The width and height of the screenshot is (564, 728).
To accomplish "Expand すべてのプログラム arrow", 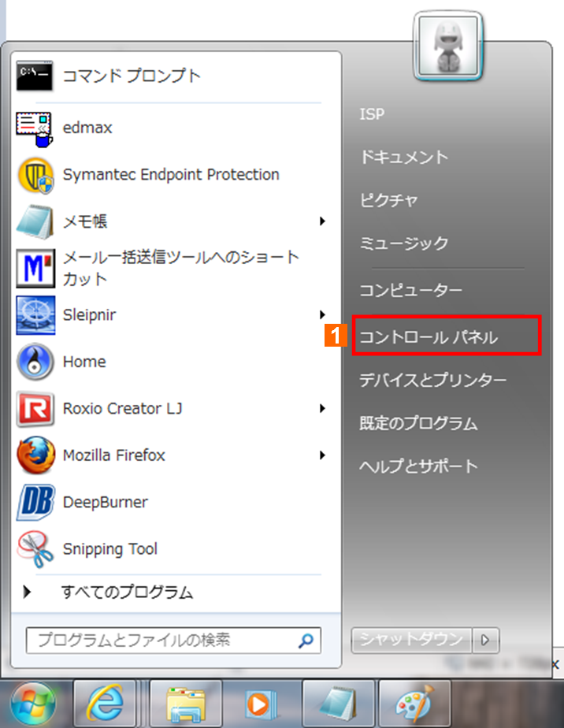I will point(28,592).
